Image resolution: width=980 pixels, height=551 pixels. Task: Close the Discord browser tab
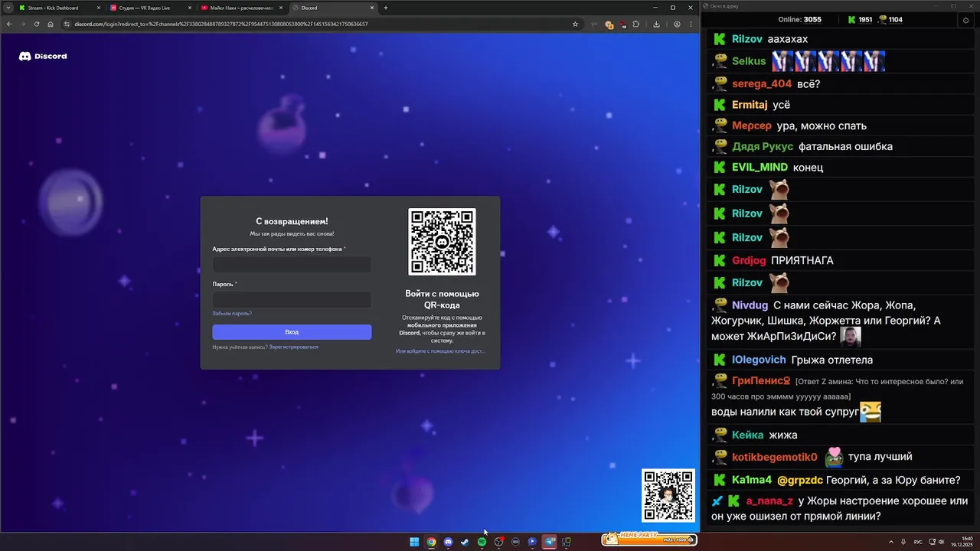pos(373,8)
